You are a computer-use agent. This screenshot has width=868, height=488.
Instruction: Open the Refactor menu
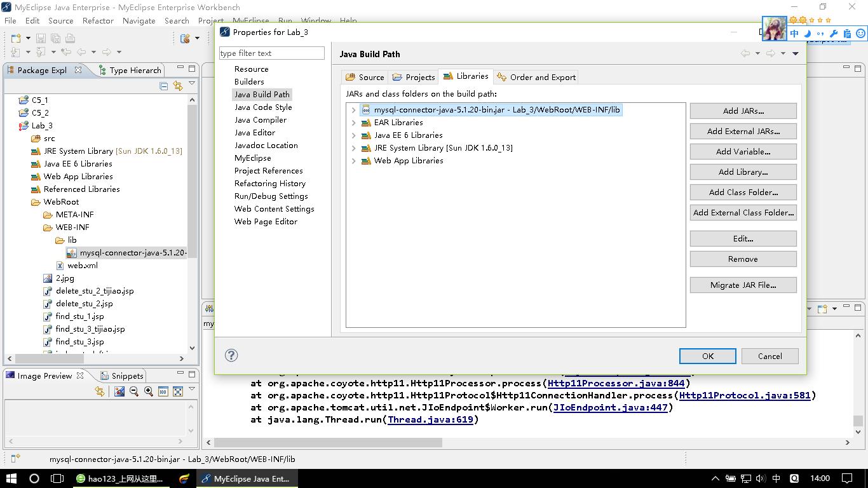point(98,20)
